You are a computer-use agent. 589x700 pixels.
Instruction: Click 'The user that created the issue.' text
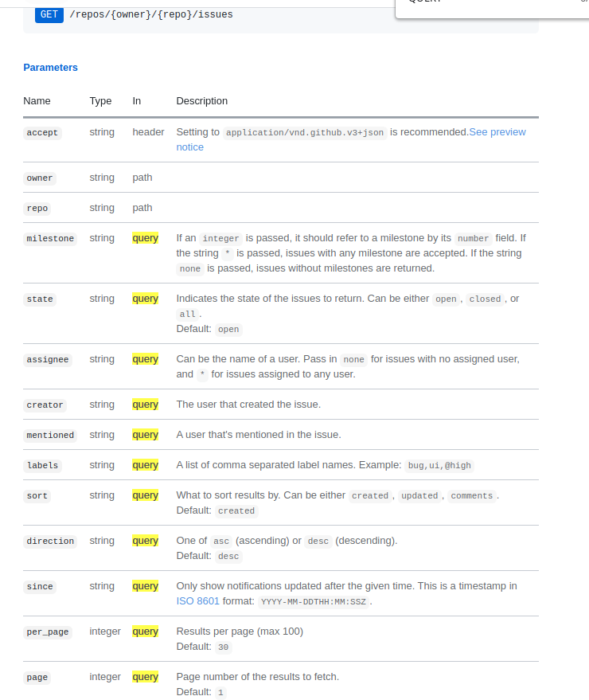[x=248, y=405]
